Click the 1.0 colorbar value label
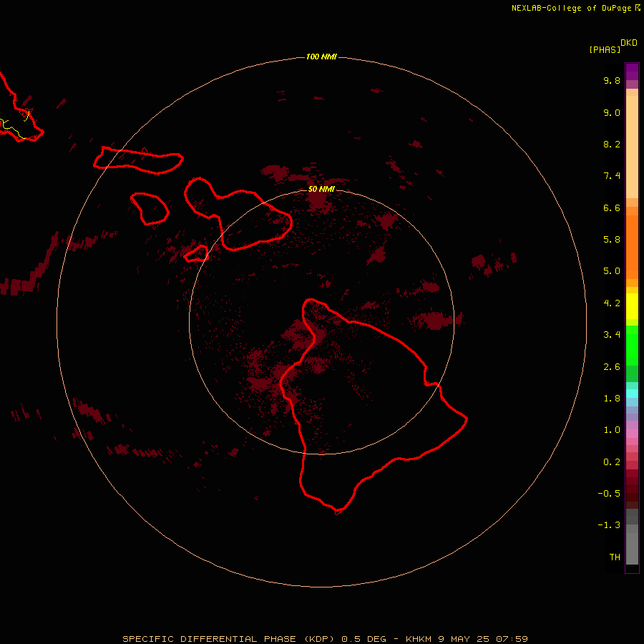The image size is (644, 644). (612, 430)
